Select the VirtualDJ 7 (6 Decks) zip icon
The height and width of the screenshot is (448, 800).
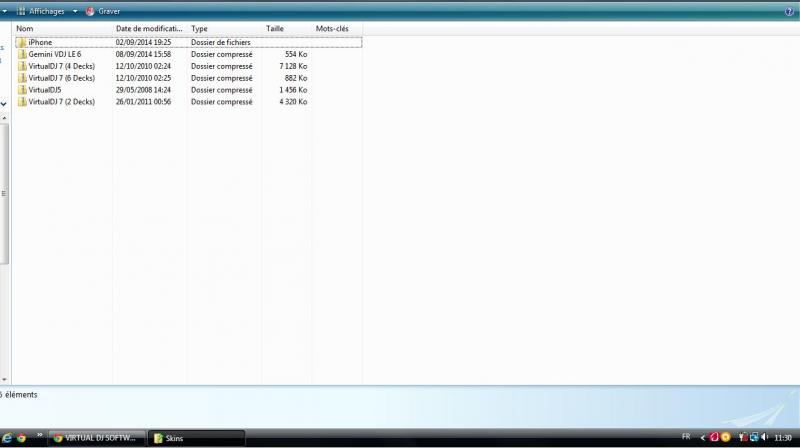coord(22,78)
